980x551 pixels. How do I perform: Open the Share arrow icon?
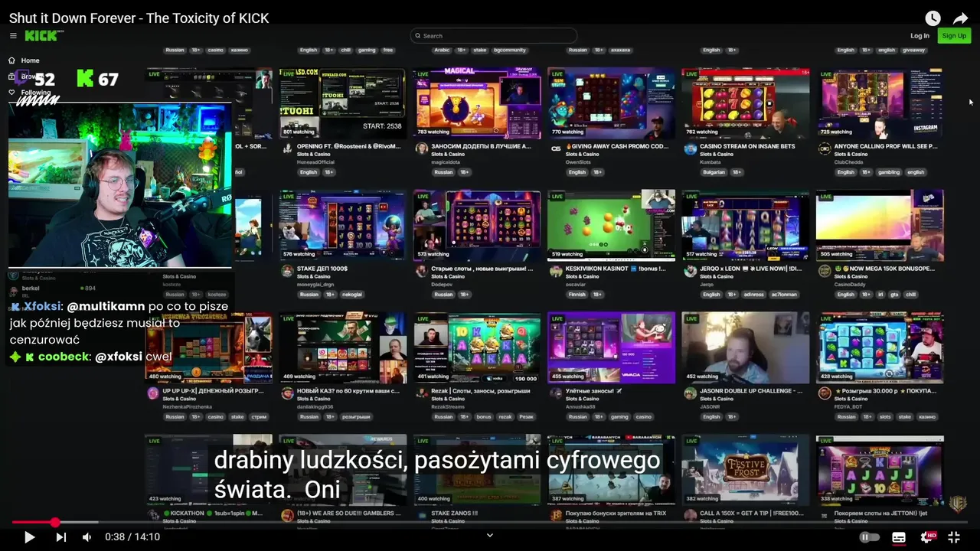pyautogui.click(x=960, y=18)
